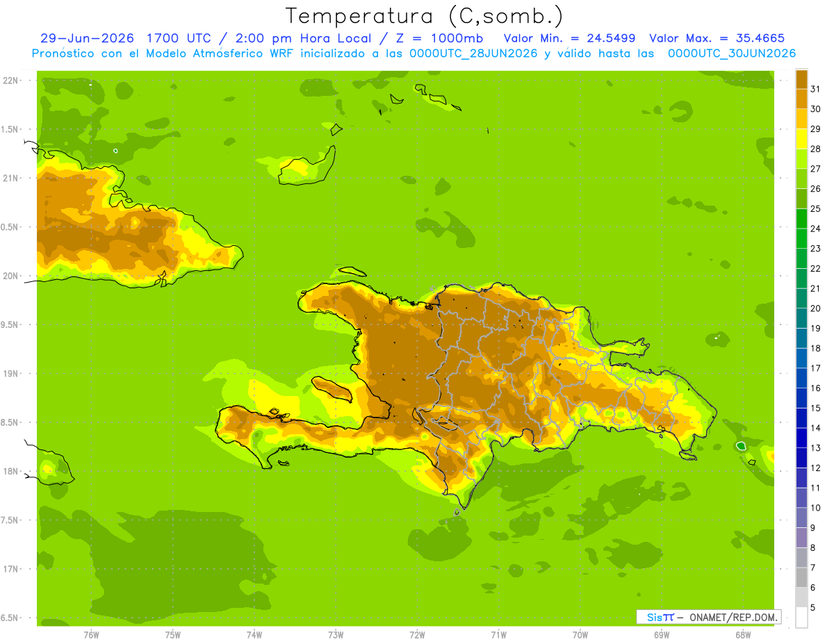Click legend value 22
Viewport: 834px width, 644px height.
point(815,268)
